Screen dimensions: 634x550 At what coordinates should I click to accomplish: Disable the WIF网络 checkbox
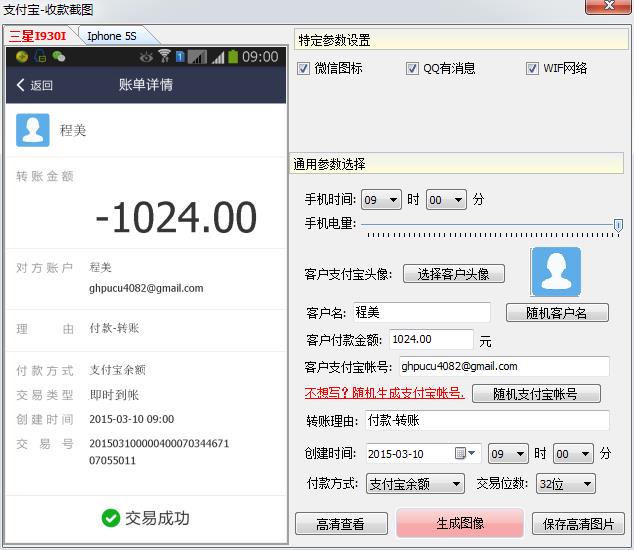(532, 69)
